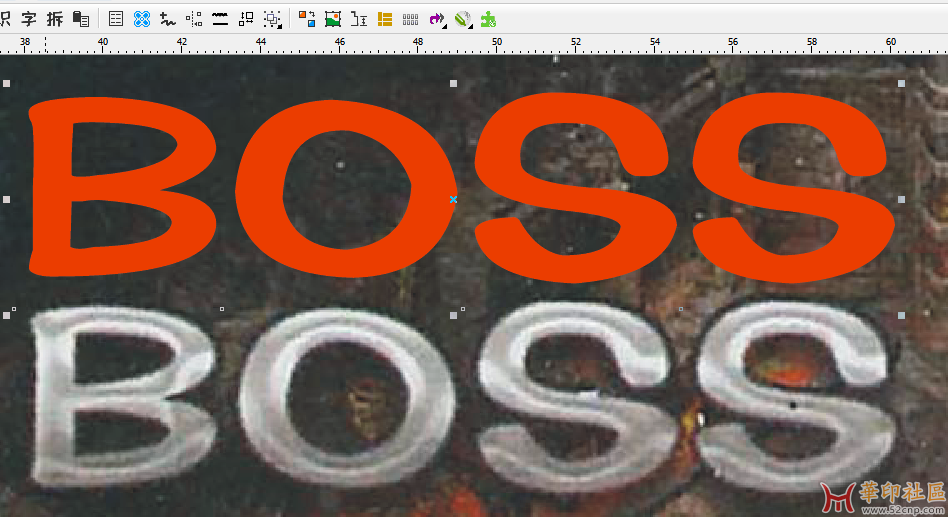
Task: Click the dimension bracket measure icon
Action: click(359, 19)
